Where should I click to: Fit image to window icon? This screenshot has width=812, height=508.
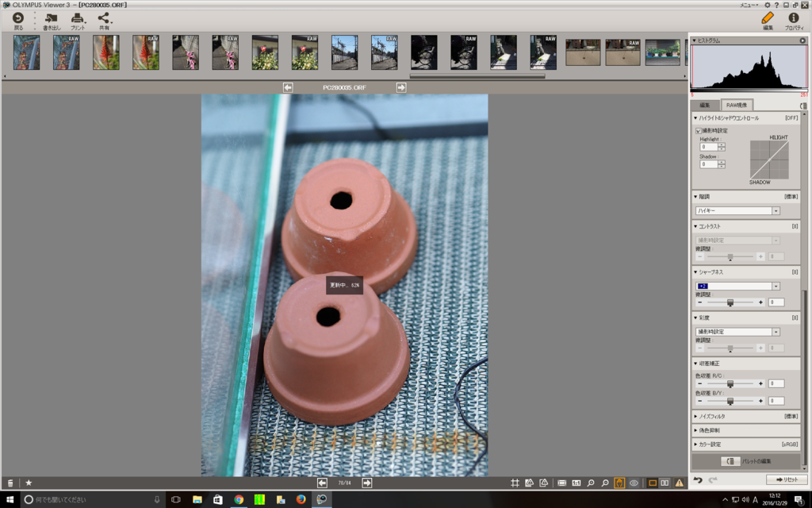point(562,483)
